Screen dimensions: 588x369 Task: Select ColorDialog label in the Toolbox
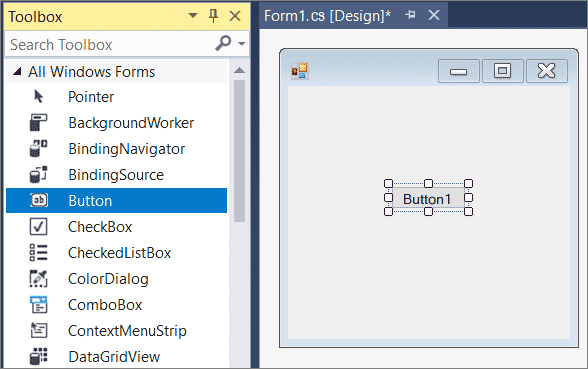[108, 279]
